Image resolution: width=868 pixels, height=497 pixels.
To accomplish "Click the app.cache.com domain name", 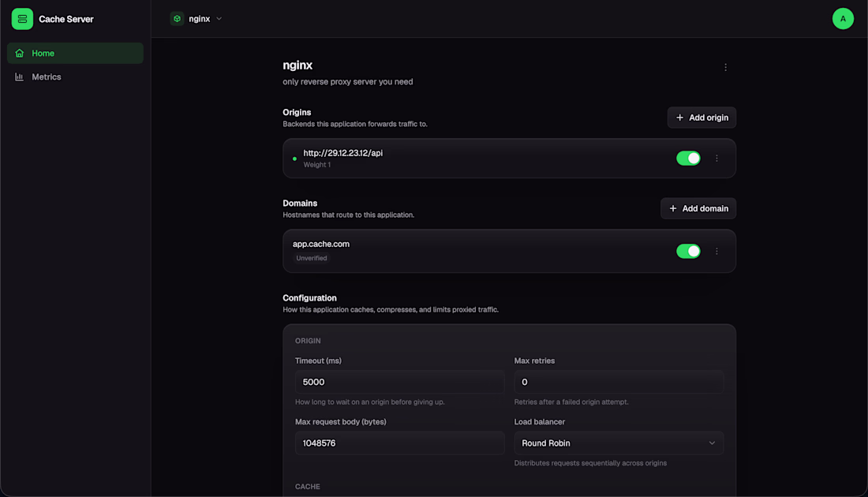I will [321, 244].
